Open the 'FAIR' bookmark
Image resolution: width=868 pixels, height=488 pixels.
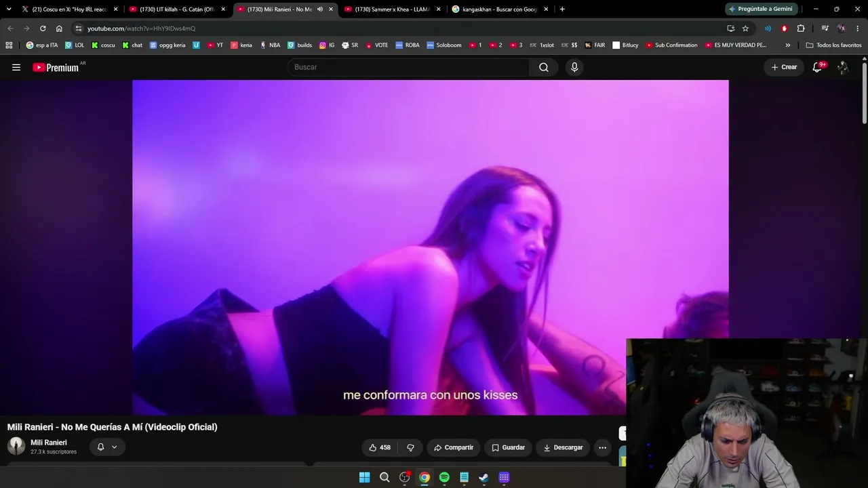[594, 45]
